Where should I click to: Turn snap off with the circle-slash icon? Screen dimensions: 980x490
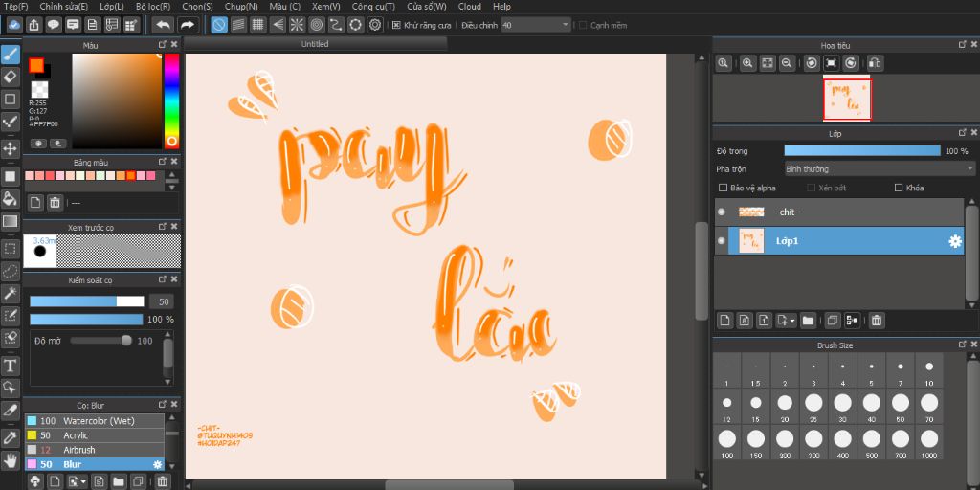pos(219,25)
